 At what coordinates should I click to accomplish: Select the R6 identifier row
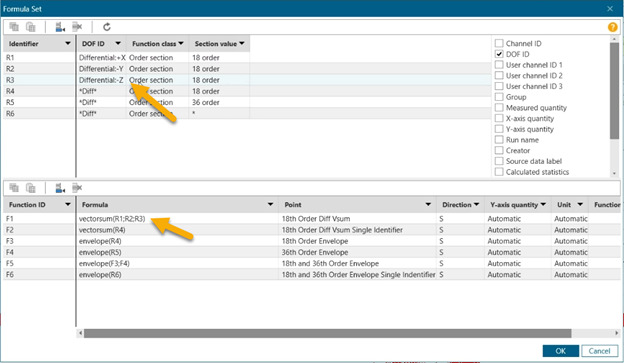pyautogui.click(x=39, y=113)
